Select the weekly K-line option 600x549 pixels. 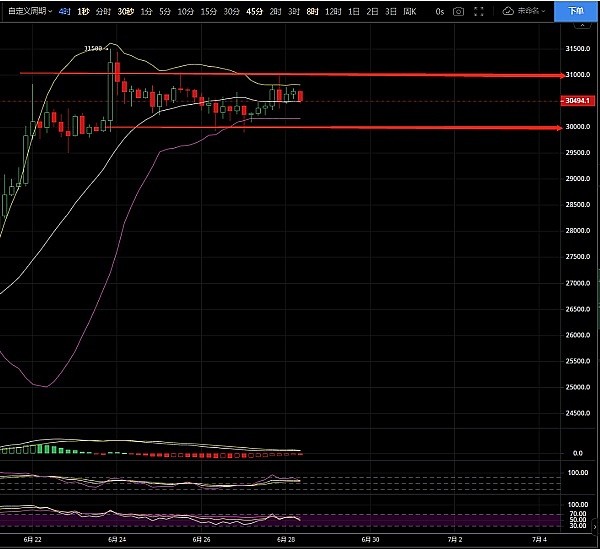point(408,11)
